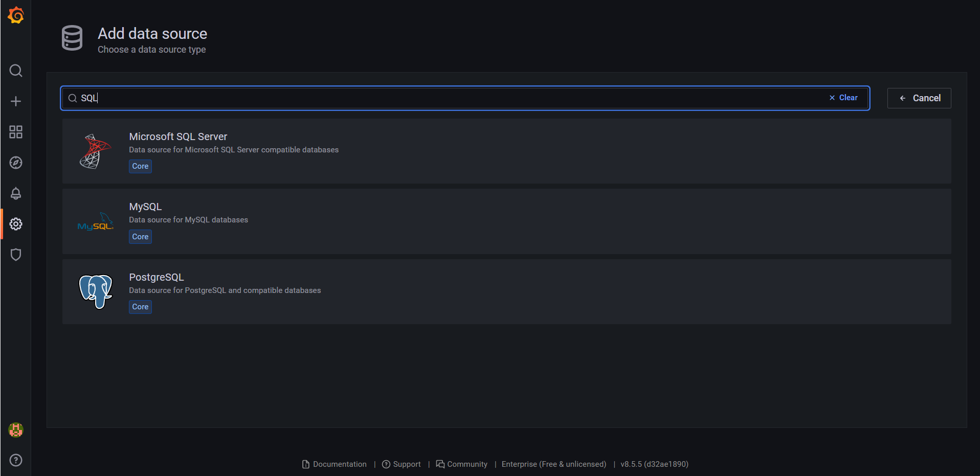Open the Server Admin shield icon

(x=16, y=255)
